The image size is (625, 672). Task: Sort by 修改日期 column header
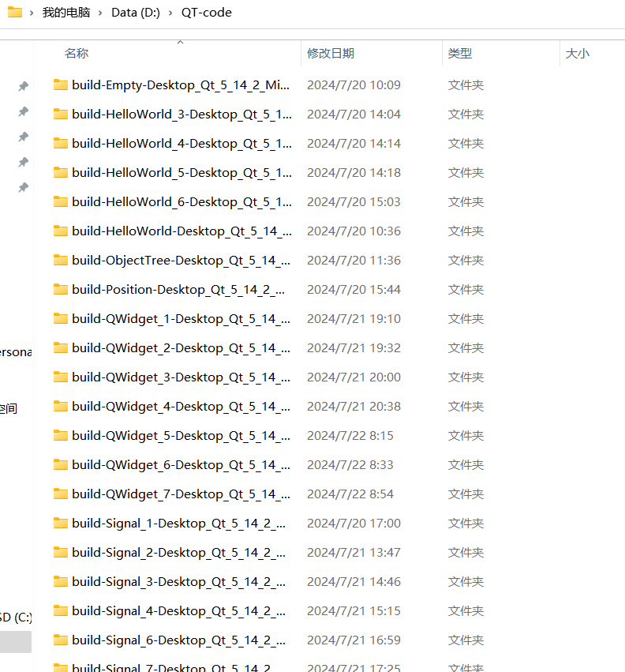pos(331,54)
